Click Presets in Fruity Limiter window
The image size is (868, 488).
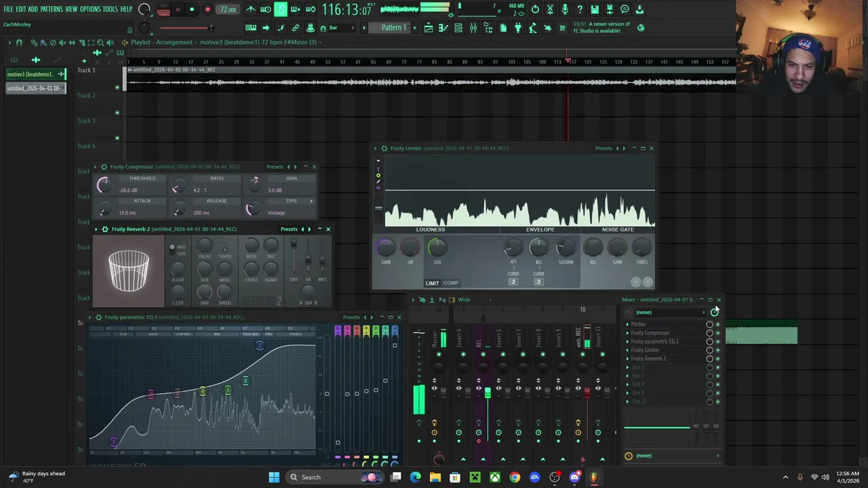(x=604, y=148)
